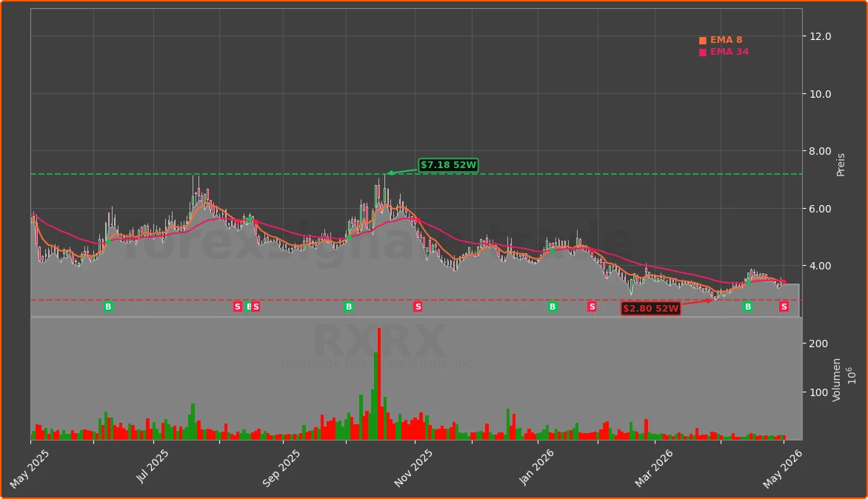Click the orange EMA 8 legend swatch
Viewport: 868px width, 499px height.
[x=703, y=41]
